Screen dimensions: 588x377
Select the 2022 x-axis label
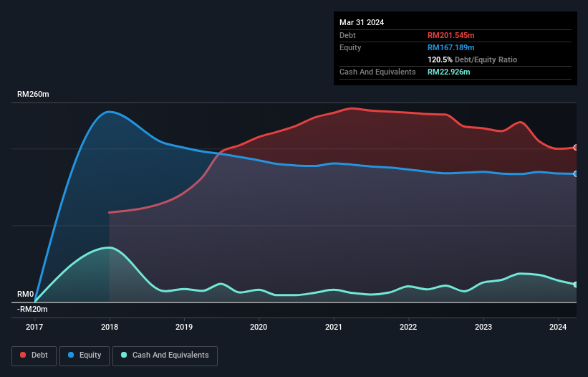click(x=408, y=327)
